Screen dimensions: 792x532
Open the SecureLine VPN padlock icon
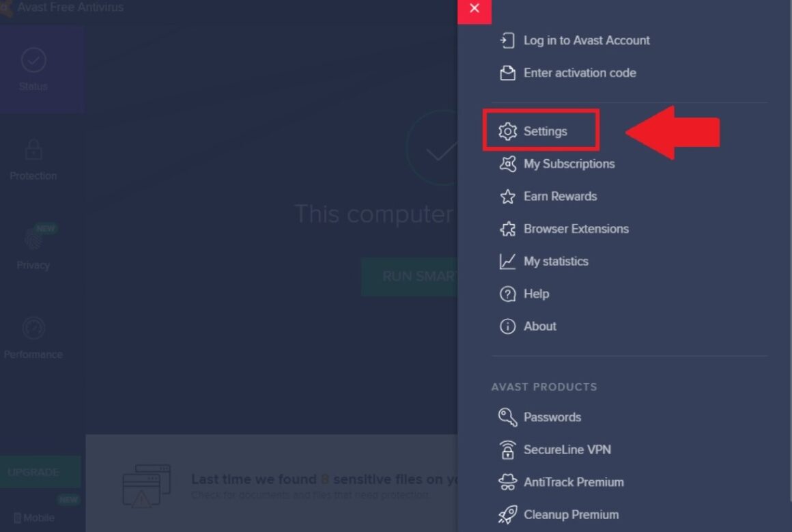click(507, 449)
